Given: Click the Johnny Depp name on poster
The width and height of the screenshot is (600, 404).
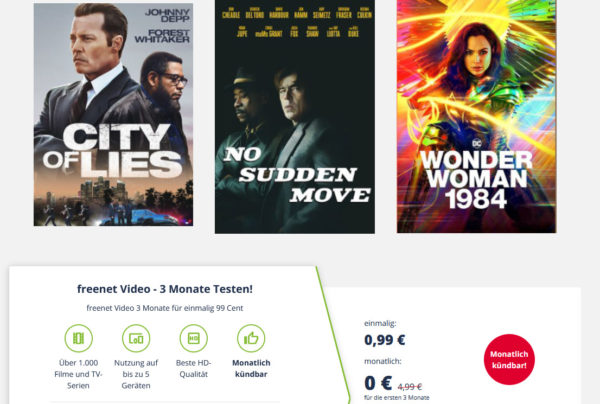Looking at the screenshot, I should tap(167, 15).
